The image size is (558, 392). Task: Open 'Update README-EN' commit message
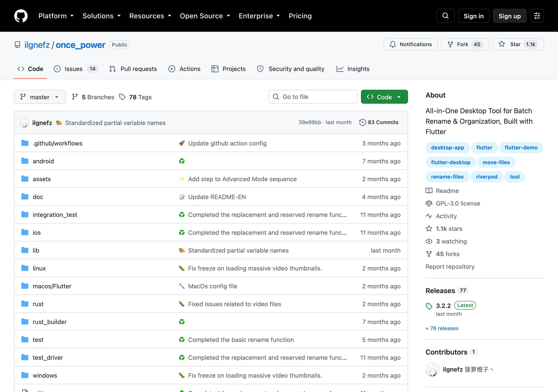(x=217, y=197)
